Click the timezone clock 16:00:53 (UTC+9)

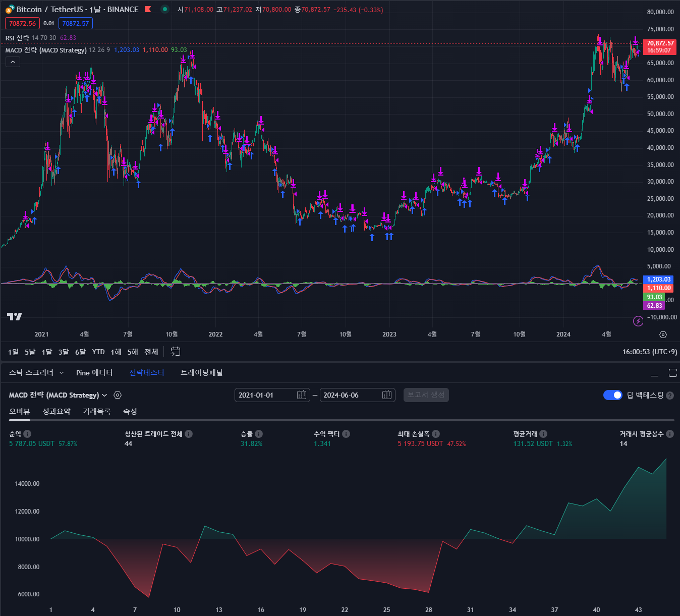[650, 352]
